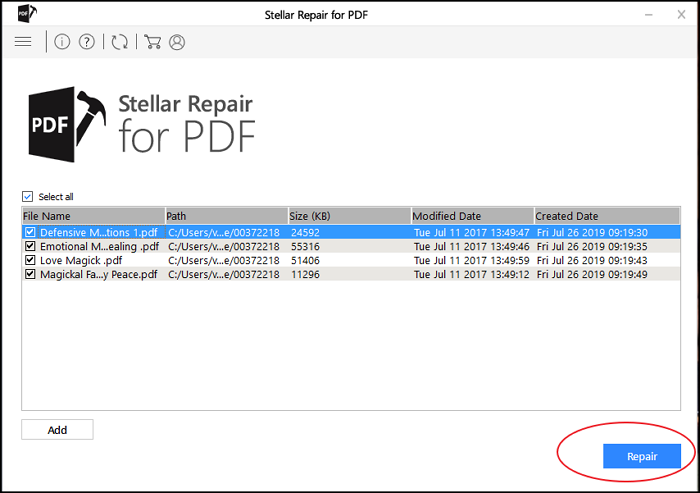Select the Magickal Fa...y Peace.pdf file name

tap(99, 274)
